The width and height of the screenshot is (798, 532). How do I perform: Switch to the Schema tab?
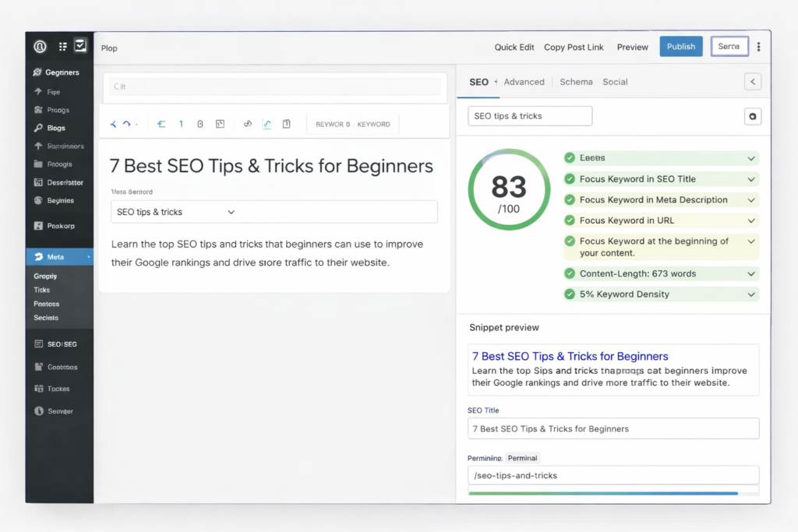tap(576, 82)
